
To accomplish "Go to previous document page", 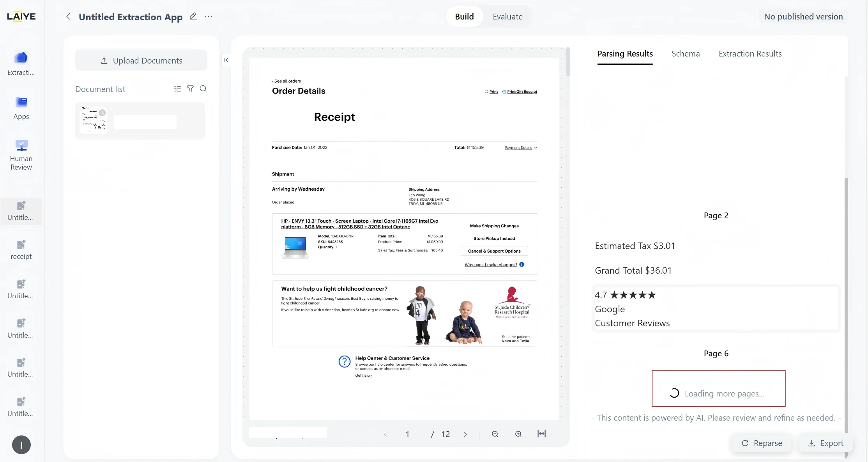I will point(385,434).
